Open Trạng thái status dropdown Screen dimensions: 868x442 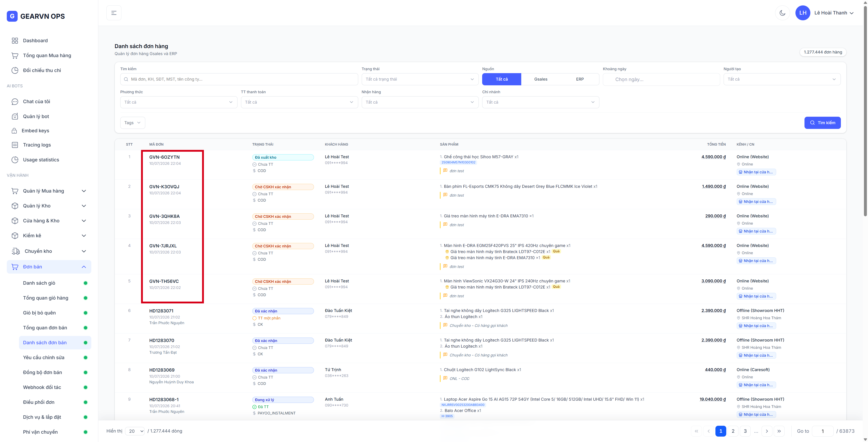[420, 79]
